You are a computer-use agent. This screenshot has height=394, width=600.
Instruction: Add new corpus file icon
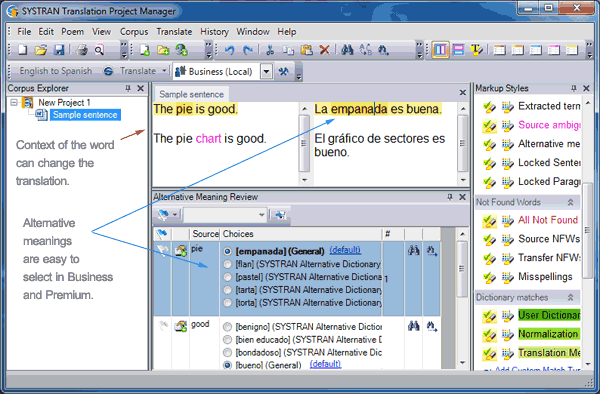[145, 50]
